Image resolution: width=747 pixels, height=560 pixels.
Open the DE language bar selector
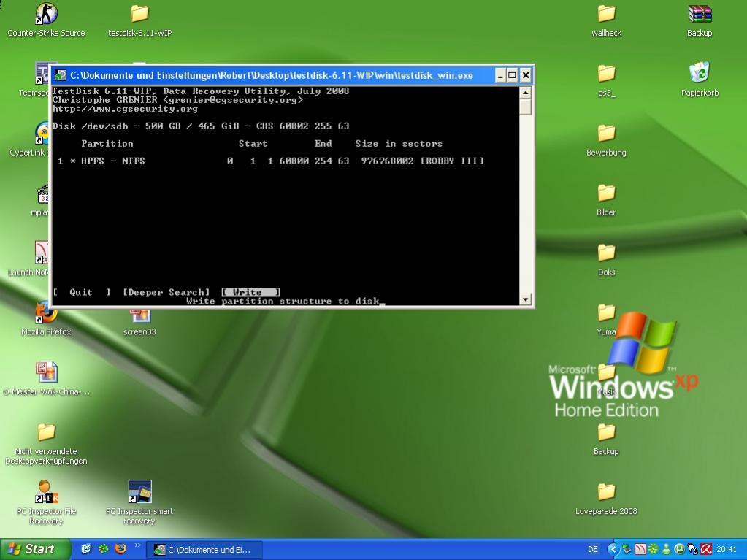pos(593,550)
